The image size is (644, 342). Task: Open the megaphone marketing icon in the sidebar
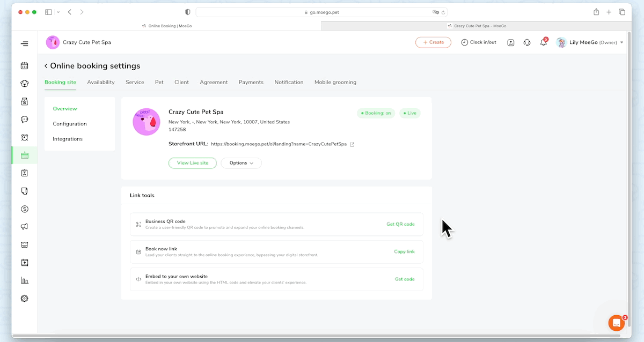24,227
